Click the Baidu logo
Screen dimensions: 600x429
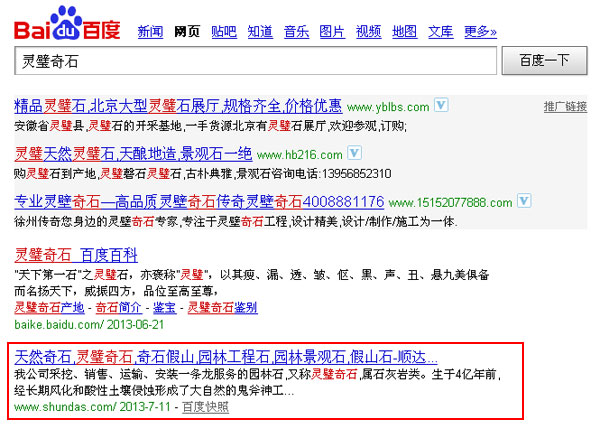tap(67, 23)
